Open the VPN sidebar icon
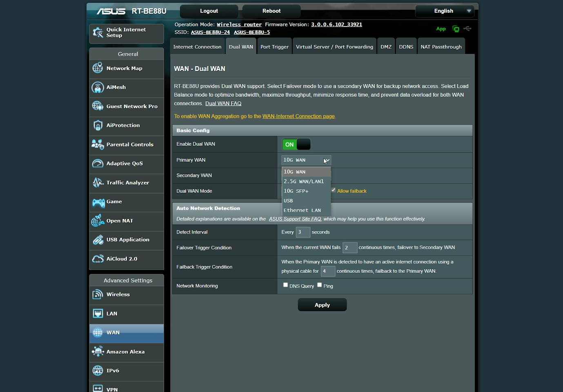Screen dimensions: 563x392 98,388
